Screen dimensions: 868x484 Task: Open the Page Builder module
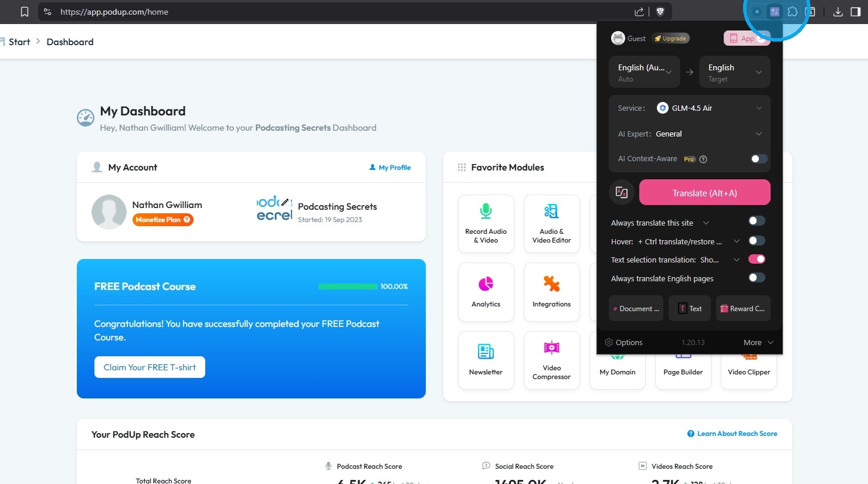click(x=683, y=371)
